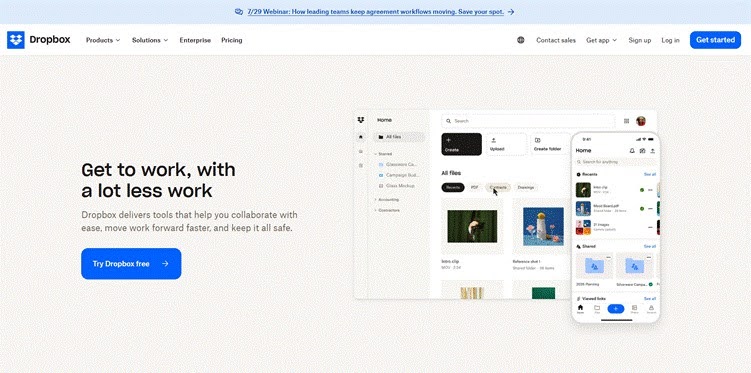Click the Contact sales link
Image resolution: width=751 pixels, height=373 pixels.
click(x=556, y=40)
